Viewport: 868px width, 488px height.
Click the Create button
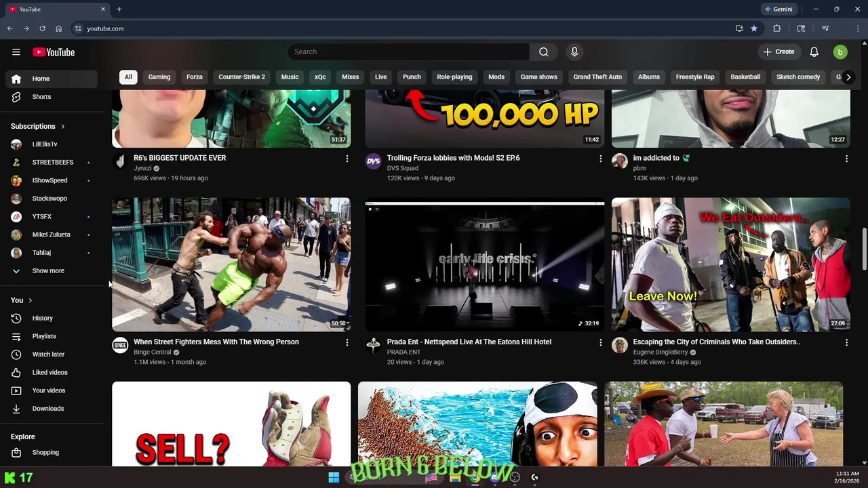(778, 52)
